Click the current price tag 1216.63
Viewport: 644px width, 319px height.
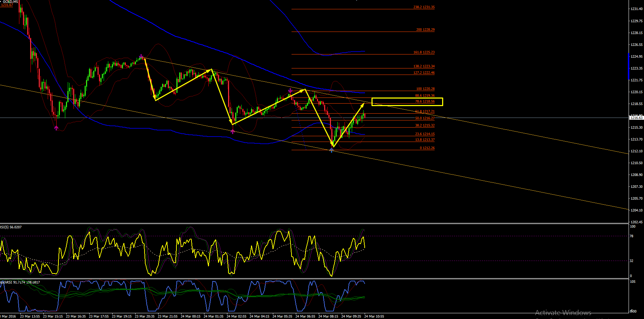636,118
